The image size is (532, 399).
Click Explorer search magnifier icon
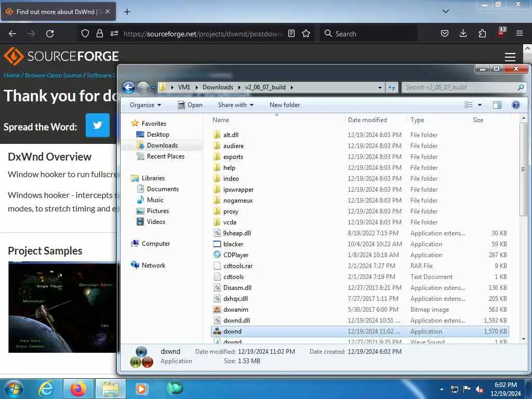click(521, 87)
